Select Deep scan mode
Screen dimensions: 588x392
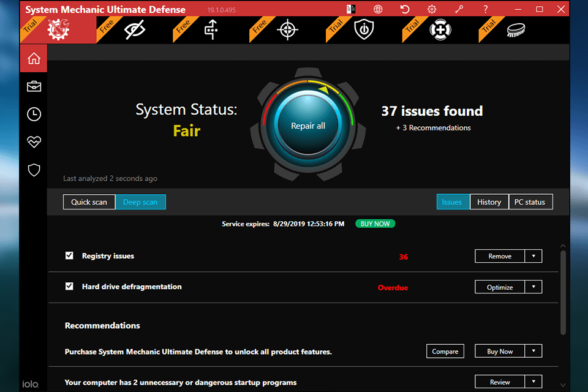[x=140, y=202]
